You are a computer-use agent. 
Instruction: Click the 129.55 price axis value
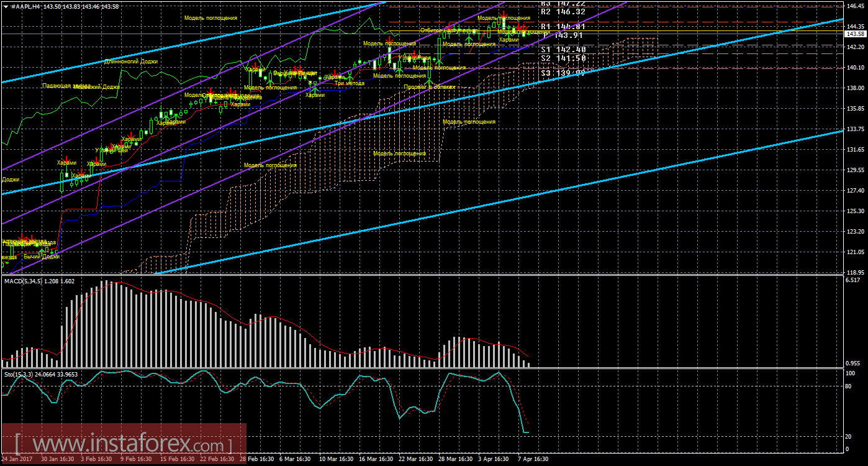point(856,170)
